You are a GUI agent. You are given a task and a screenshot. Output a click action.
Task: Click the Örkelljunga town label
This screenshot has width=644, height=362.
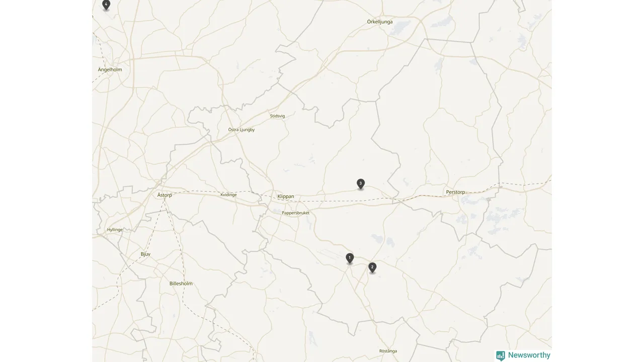[380, 22]
